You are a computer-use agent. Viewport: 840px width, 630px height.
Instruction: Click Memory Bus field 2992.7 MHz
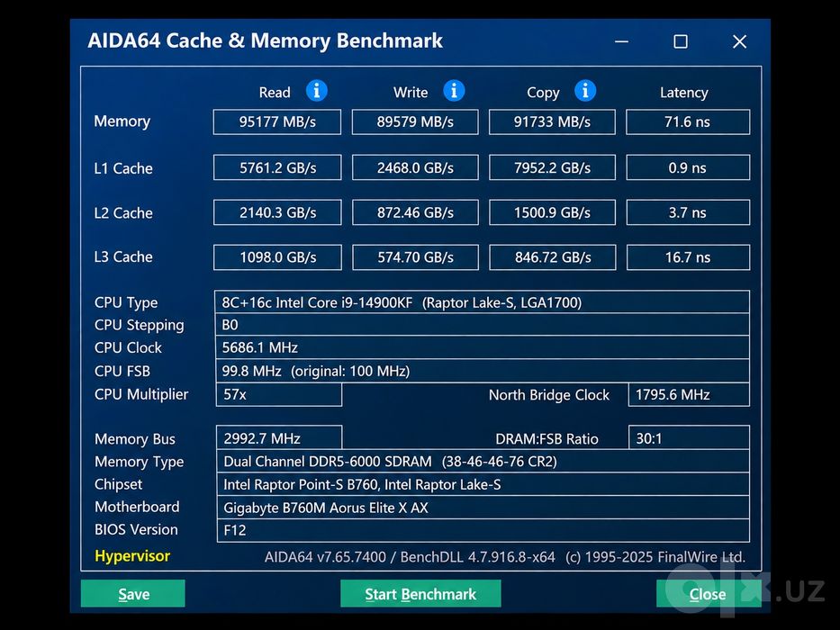(278, 438)
